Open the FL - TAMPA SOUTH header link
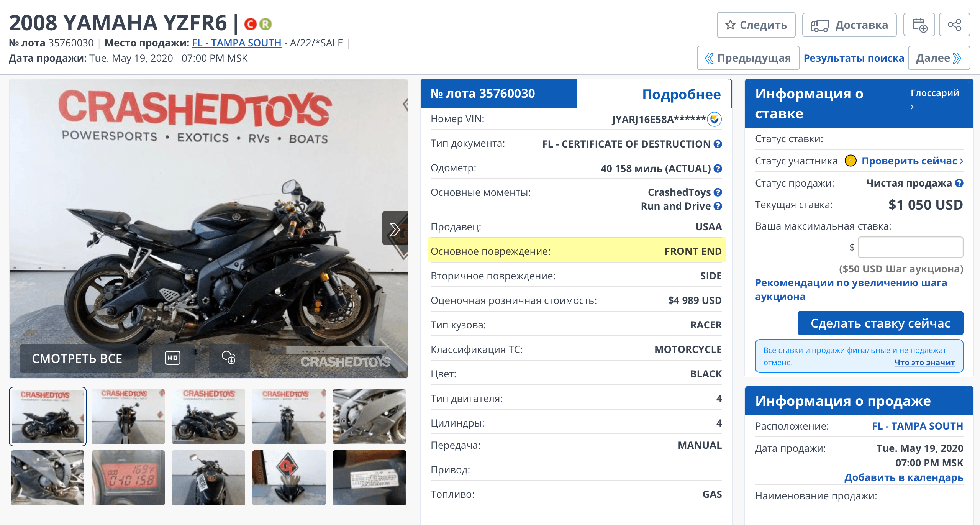 236,43
